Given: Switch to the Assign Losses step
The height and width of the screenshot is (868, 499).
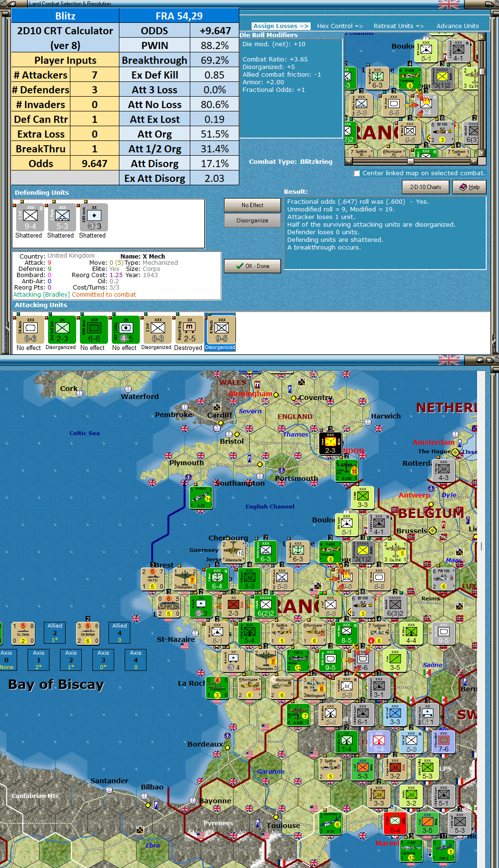Looking at the screenshot, I should pos(281,26).
